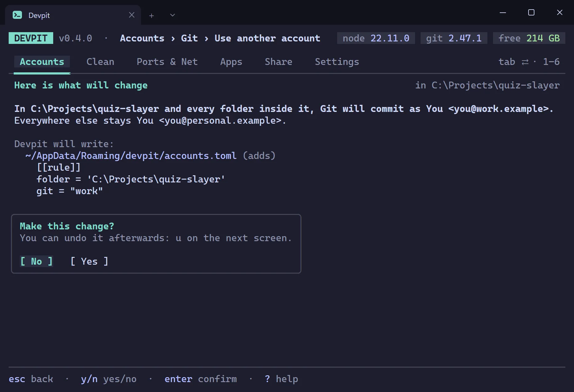This screenshot has width=574, height=392.
Task: Open the Clean tab
Action: pos(100,62)
